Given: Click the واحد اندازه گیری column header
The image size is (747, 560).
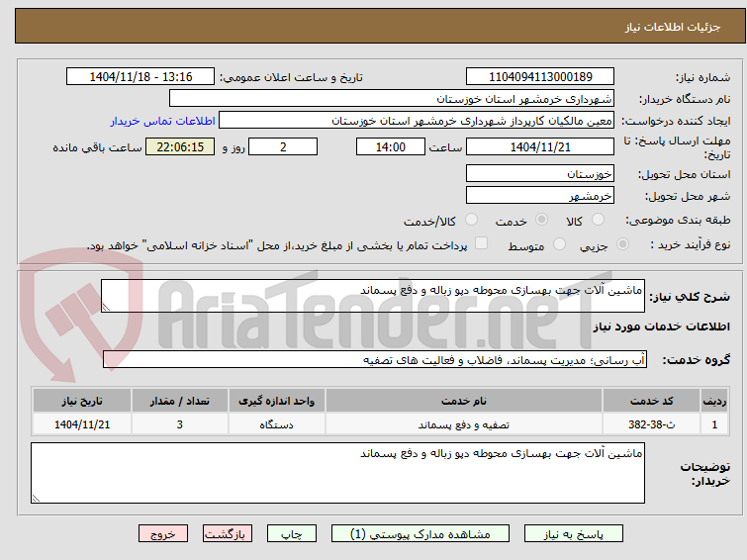Looking at the screenshot, I should (277, 401).
